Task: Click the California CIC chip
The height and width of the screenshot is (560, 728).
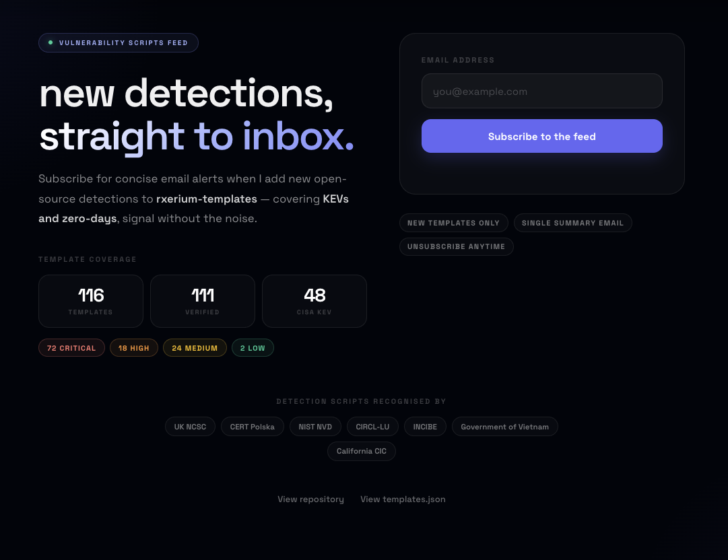Action: [361, 451]
